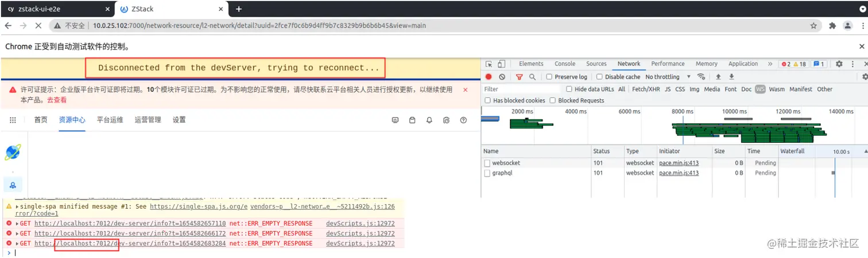
Task: Select the graphql request row
Action: click(674, 173)
